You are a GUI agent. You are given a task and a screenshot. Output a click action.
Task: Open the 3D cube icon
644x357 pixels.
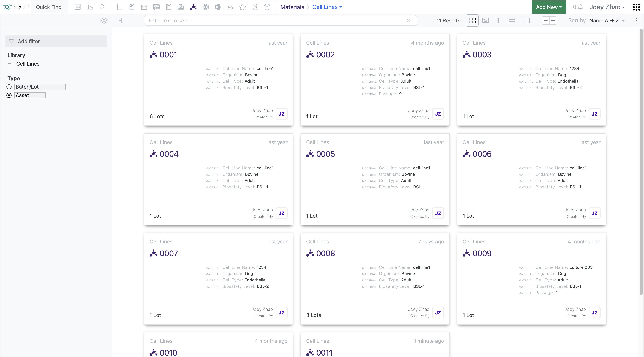(x=267, y=7)
